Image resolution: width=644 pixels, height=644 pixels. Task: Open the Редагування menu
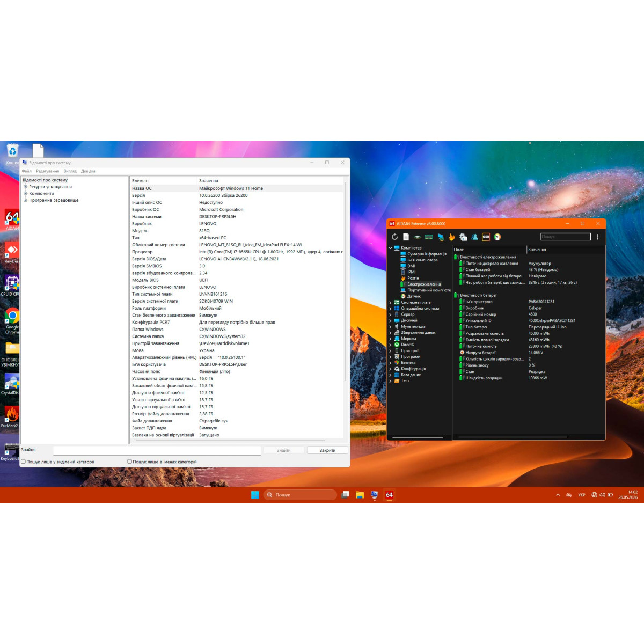point(48,171)
